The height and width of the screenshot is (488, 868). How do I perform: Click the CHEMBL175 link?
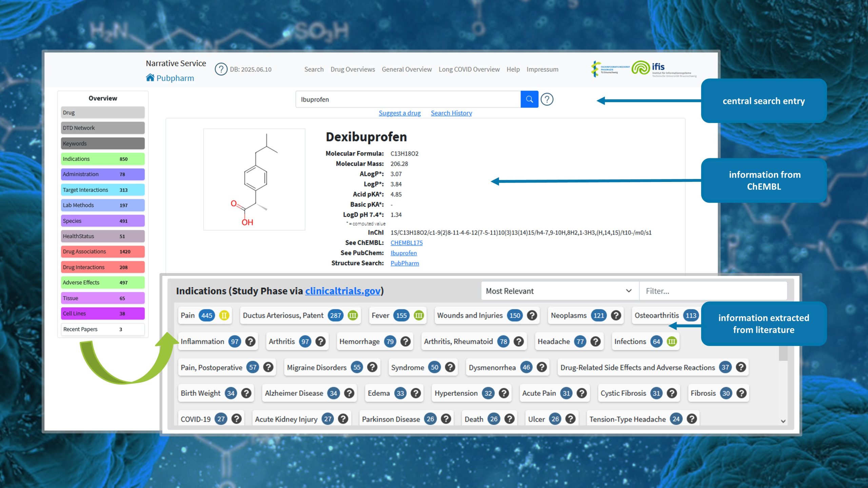coord(406,243)
